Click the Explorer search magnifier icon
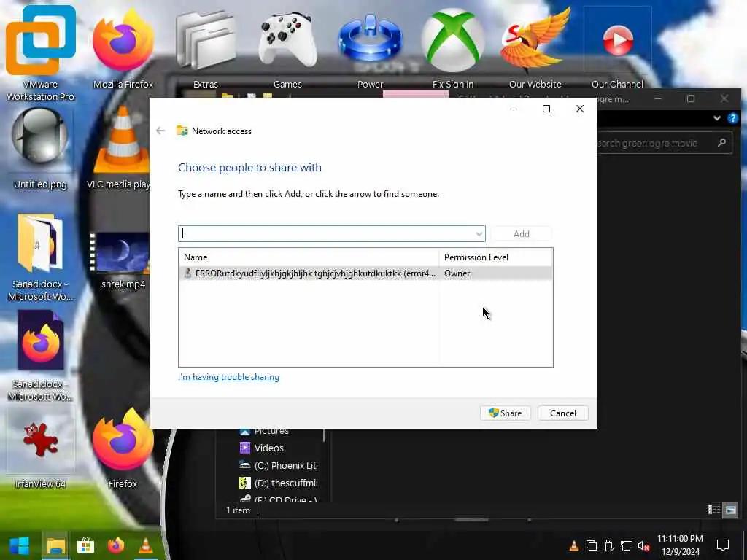 point(722,142)
